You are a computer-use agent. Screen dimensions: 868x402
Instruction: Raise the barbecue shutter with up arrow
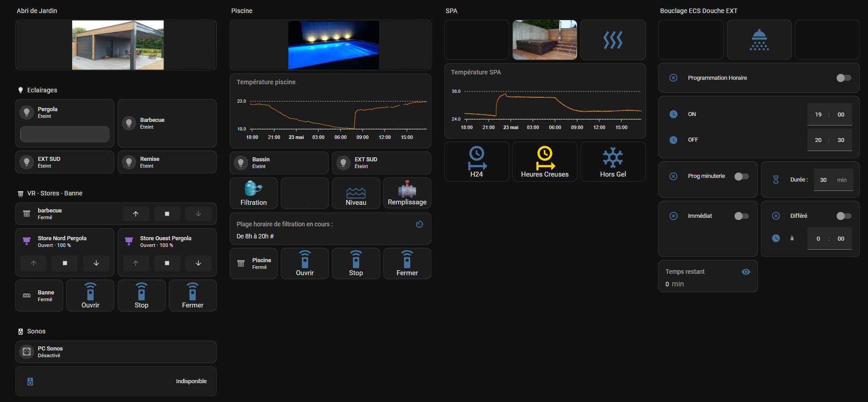click(x=136, y=214)
